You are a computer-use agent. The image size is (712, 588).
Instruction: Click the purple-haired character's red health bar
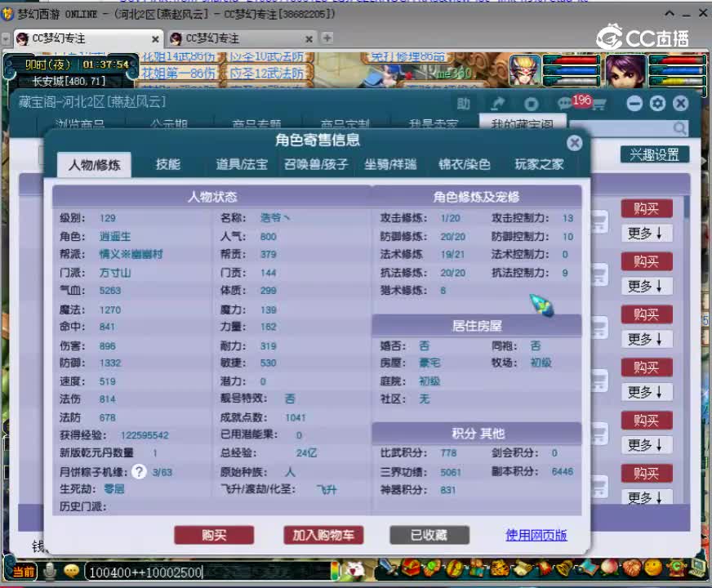pyautogui.click(x=677, y=60)
